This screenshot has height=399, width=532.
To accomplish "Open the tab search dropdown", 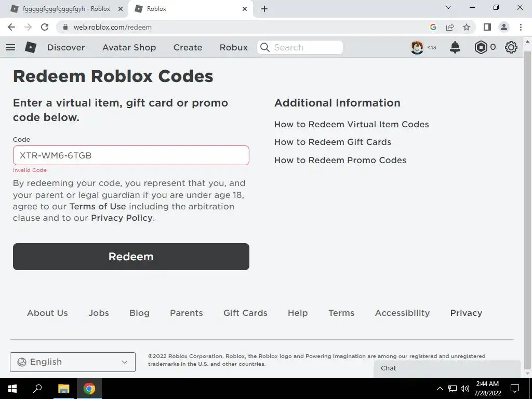I will tap(448, 7).
